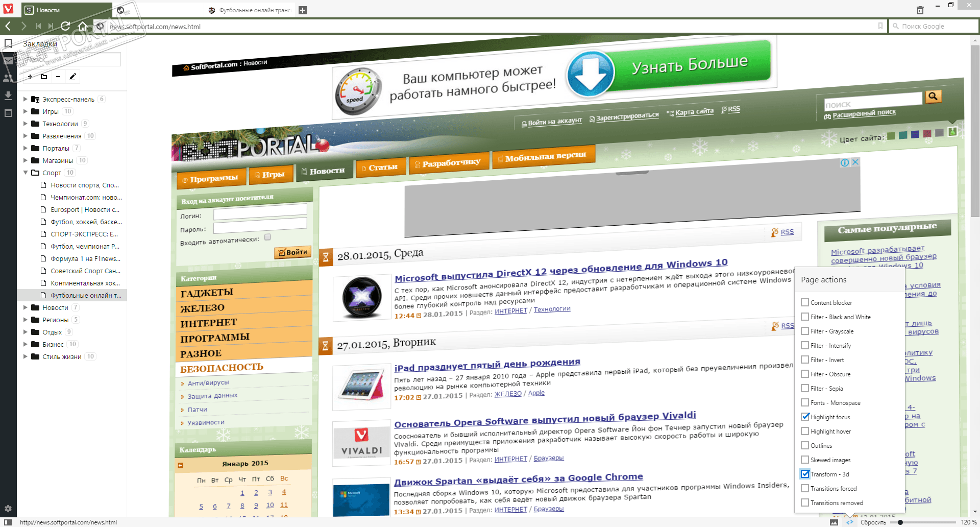The height and width of the screenshot is (527, 980).
Task: Enable Skewed images option
Action: (805, 460)
